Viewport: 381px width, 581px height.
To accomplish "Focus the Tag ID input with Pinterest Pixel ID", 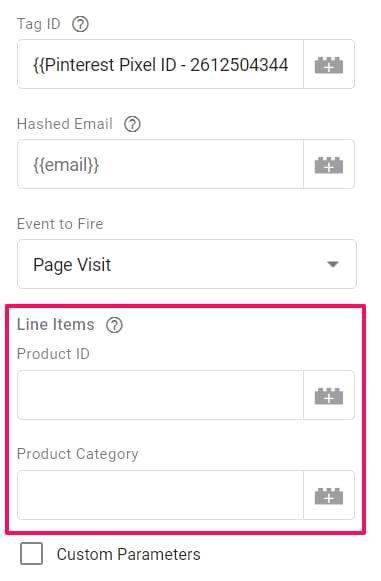I will pyautogui.click(x=160, y=64).
